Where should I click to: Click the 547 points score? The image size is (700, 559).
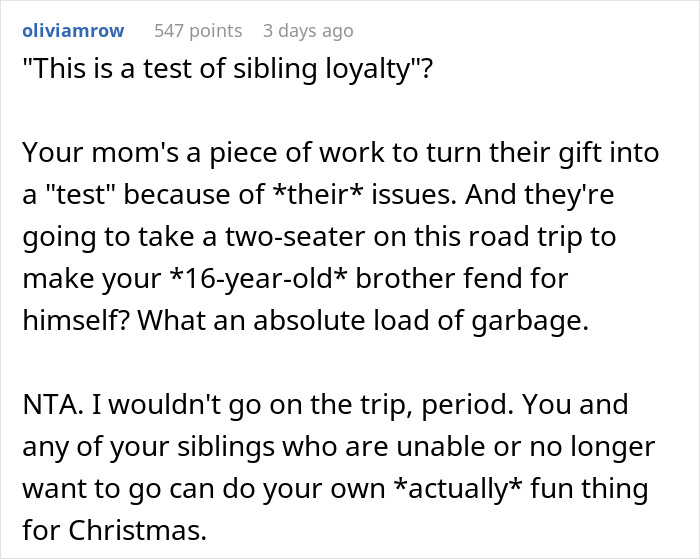coord(198,31)
